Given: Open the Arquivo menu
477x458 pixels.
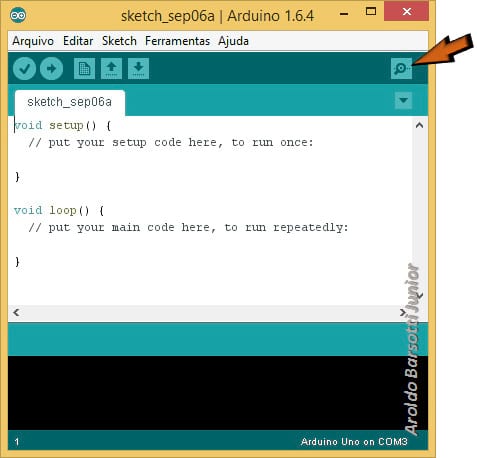Looking at the screenshot, I should [x=33, y=41].
